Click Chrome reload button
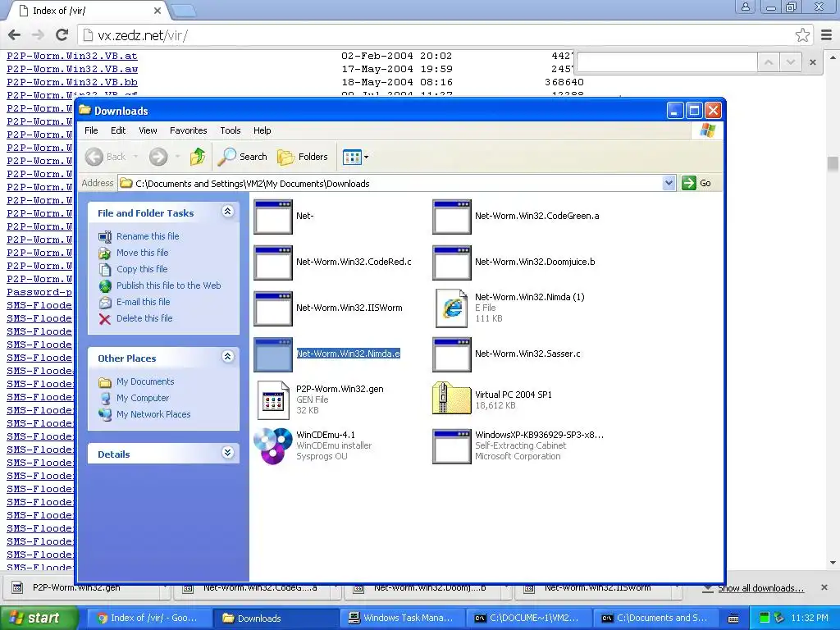Viewport: 840px width, 630px height. (x=62, y=35)
